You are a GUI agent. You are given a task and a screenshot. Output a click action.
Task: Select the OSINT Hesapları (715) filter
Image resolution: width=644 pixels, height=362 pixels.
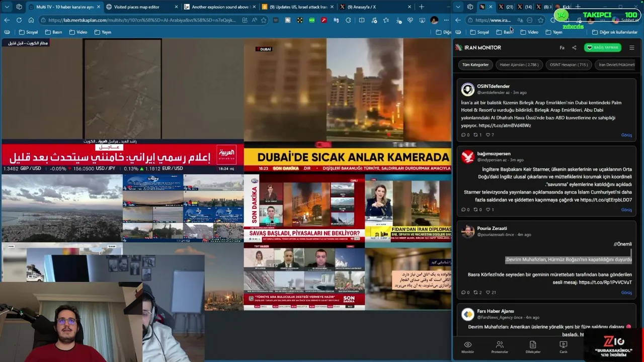coord(569,65)
